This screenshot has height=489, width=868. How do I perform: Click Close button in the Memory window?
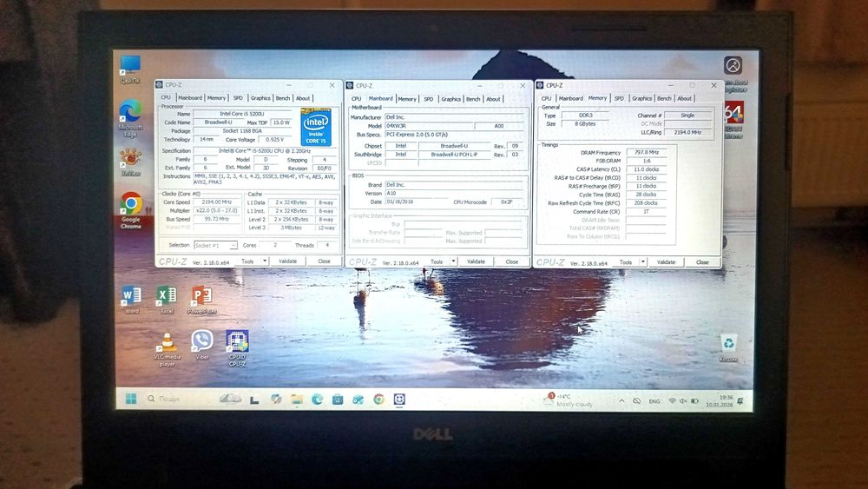702,262
